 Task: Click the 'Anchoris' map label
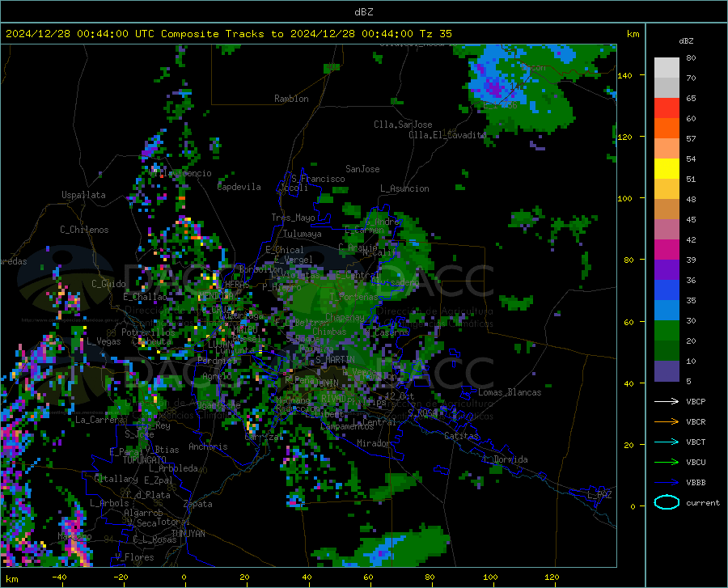click(x=208, y=447)
